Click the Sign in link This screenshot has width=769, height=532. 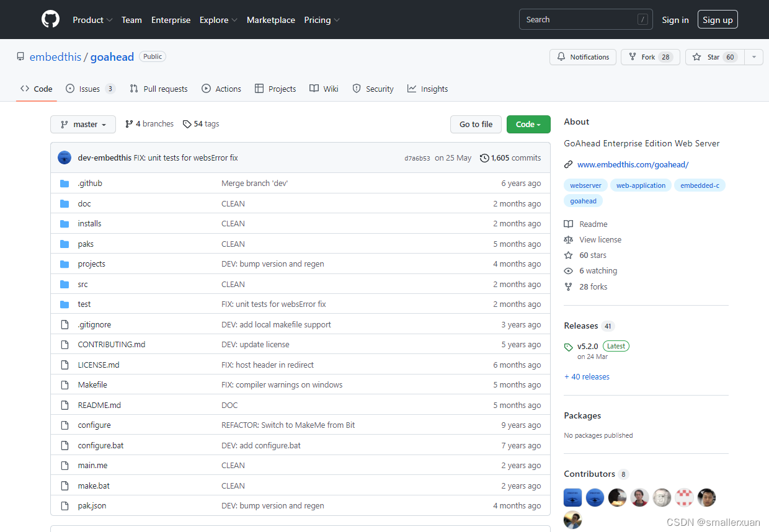pyautogui.click(x=675, y=20)
